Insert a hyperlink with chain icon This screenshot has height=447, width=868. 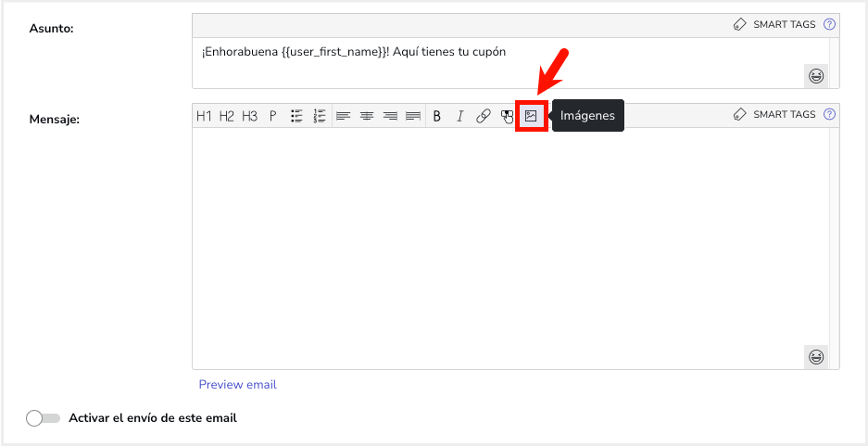coord(484,116)
